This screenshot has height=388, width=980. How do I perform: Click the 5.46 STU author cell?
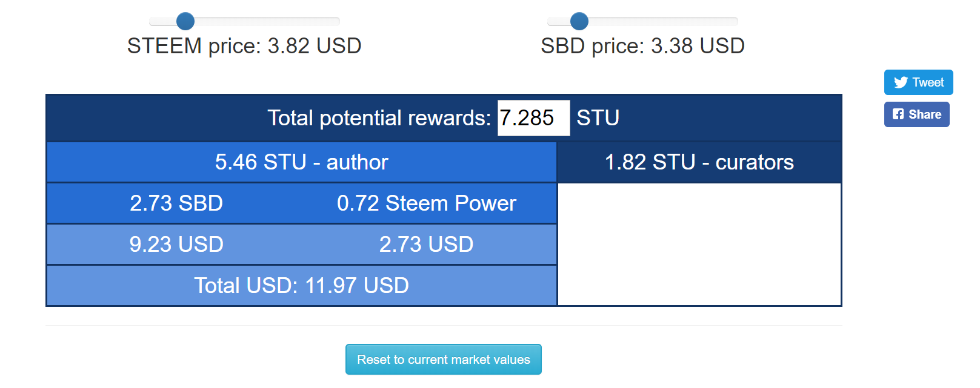coord(302,162)
